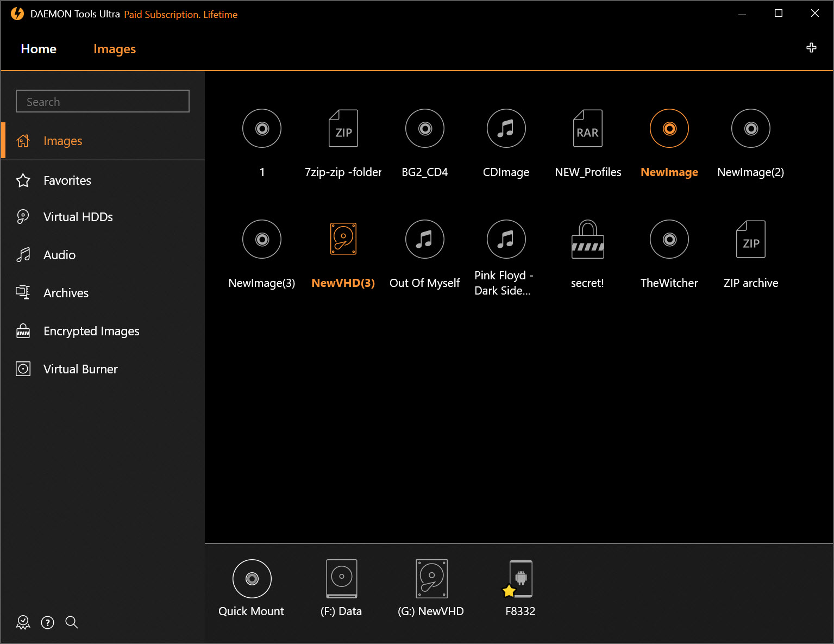The width and height of the screenshot is (834, 644).
Task: Show only Audio images
Action: (59, 254)
